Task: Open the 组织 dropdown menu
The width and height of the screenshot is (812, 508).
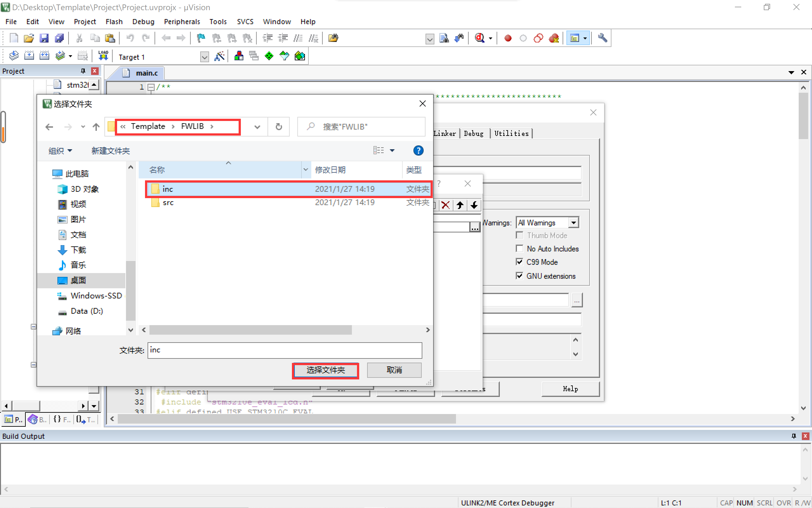Action: [60, 151]
